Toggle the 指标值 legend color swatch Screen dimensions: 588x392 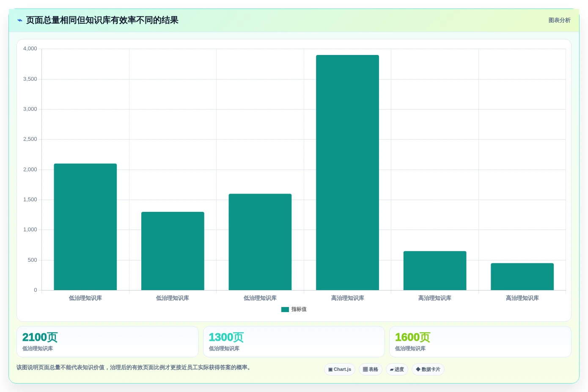pyautogui.click(x=285, y=310)
